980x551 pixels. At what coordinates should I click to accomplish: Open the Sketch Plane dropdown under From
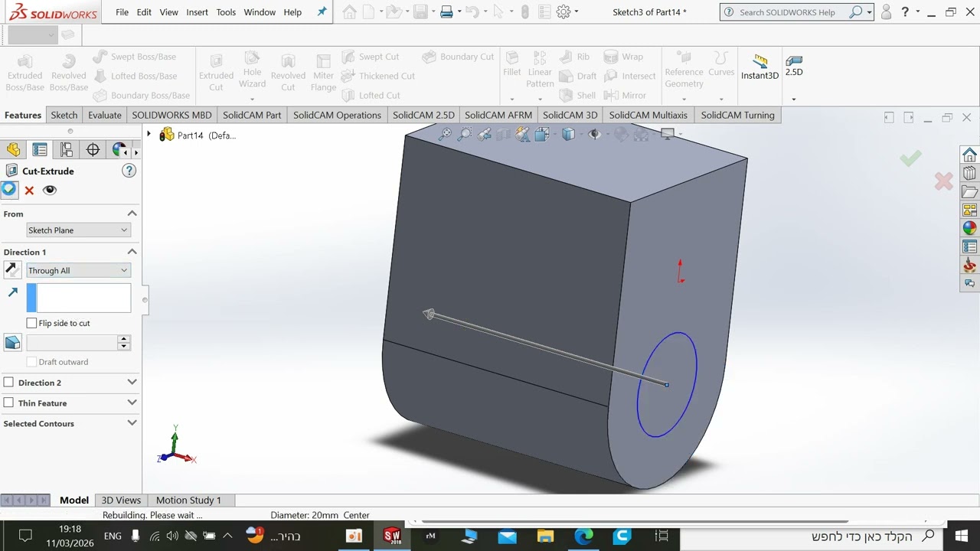point(78,230)
